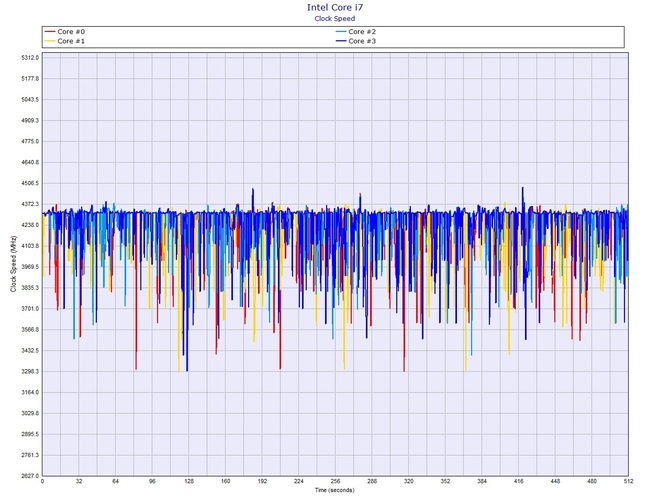Click the 192 tick on time axis
This screenshot has width=670, height=502.
click(x=262, y=481)
